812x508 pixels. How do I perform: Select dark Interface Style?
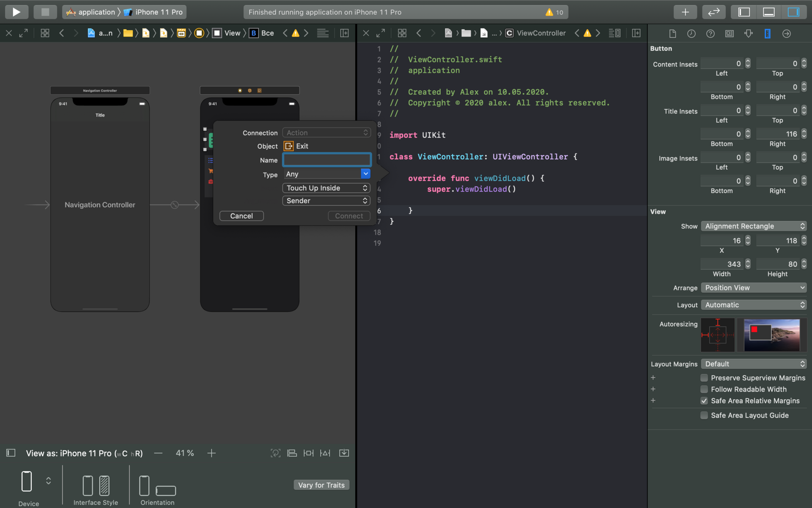point(104,486)
